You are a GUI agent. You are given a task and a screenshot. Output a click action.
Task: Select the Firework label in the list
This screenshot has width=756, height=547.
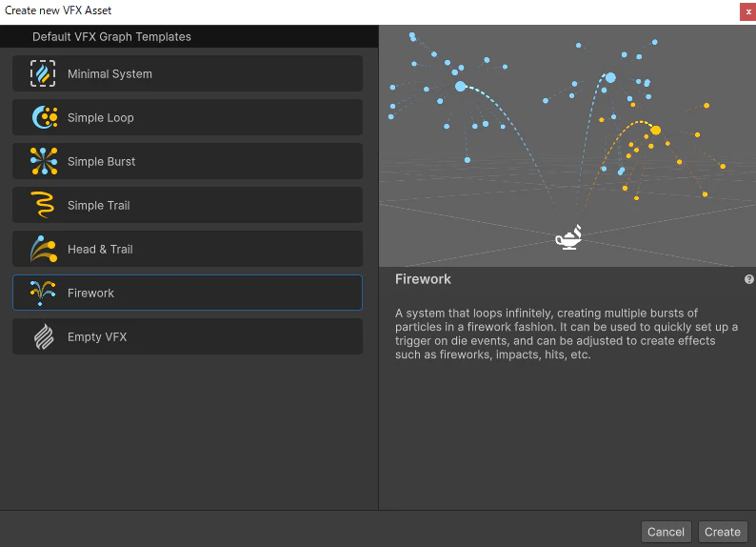pyautogui.click(x=90, y=294)
